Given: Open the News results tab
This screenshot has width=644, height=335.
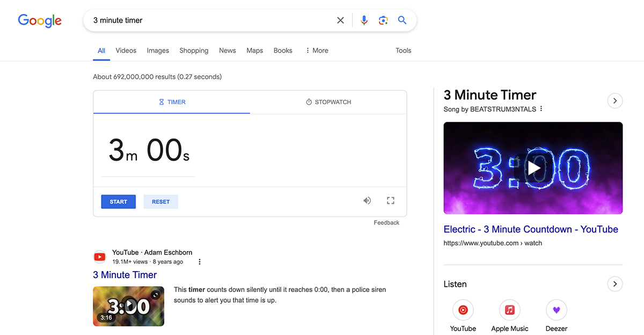Looking at the screenshot, I should (228, 50).
